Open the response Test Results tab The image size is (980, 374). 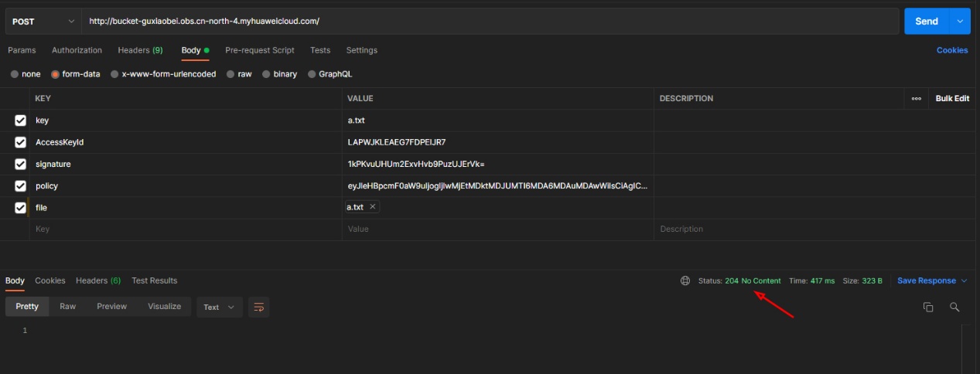coord(154,280)
